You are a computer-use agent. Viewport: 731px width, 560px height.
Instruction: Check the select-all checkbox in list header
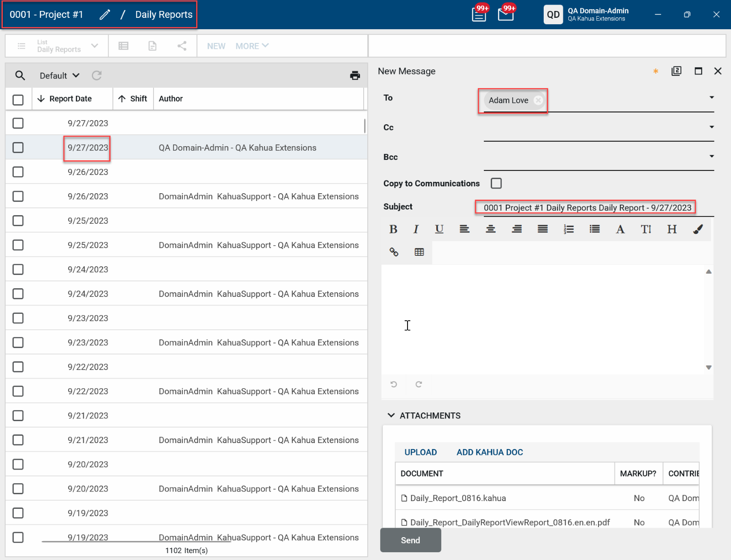click(18, 100)
